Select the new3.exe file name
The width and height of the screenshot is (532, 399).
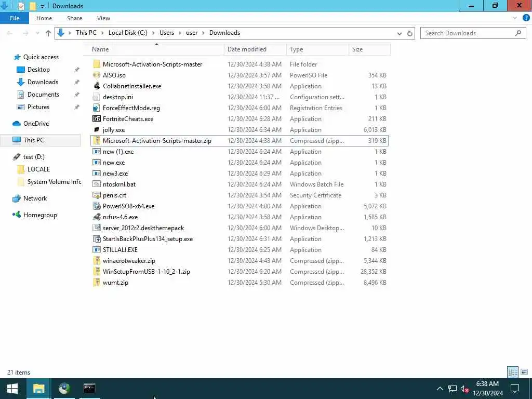click(115, 174)
